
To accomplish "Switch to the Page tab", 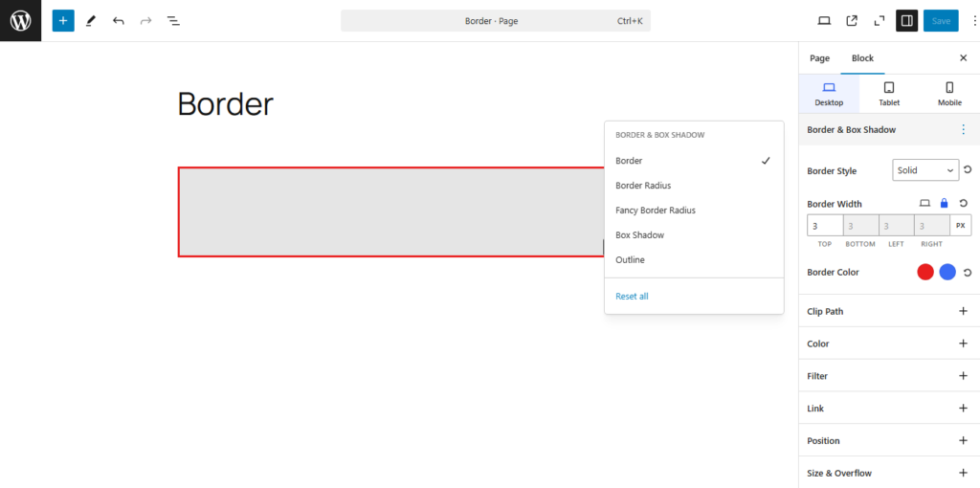I will point(819,58).
